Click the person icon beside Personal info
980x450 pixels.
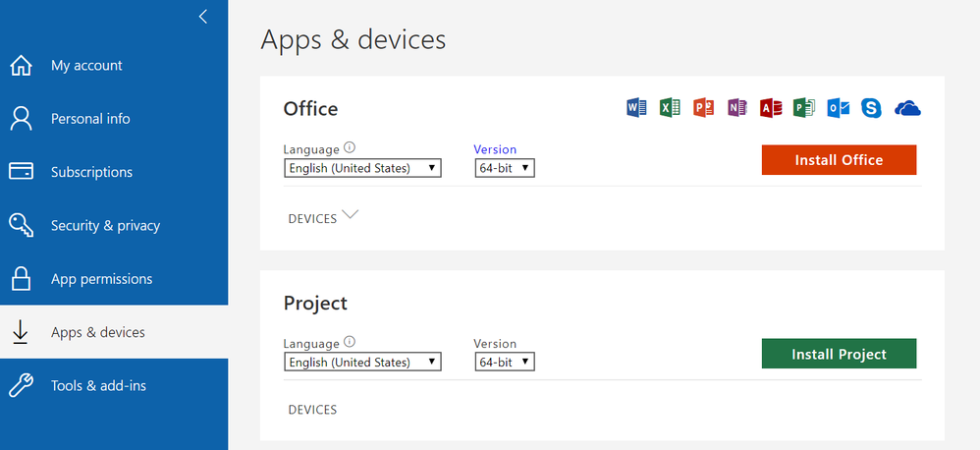pos(22,119)
